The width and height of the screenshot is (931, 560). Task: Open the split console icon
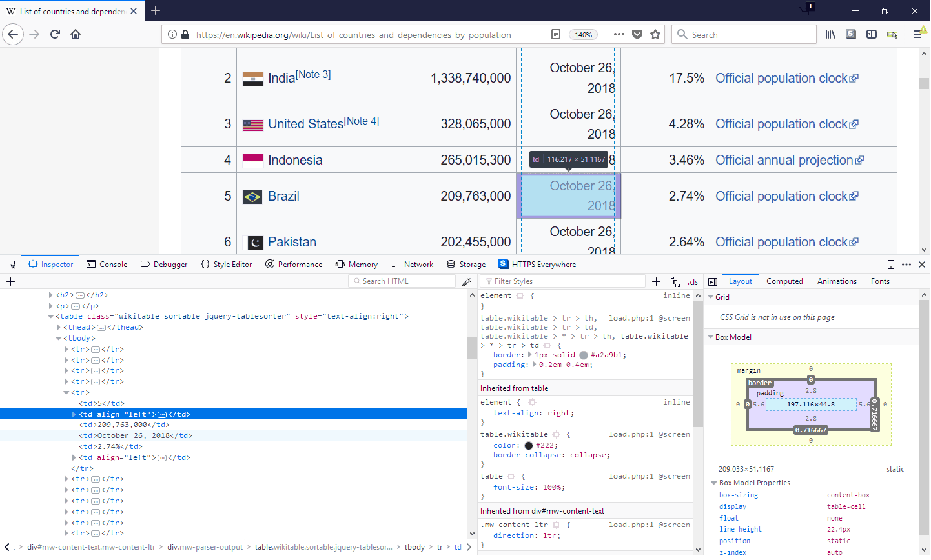892,264
